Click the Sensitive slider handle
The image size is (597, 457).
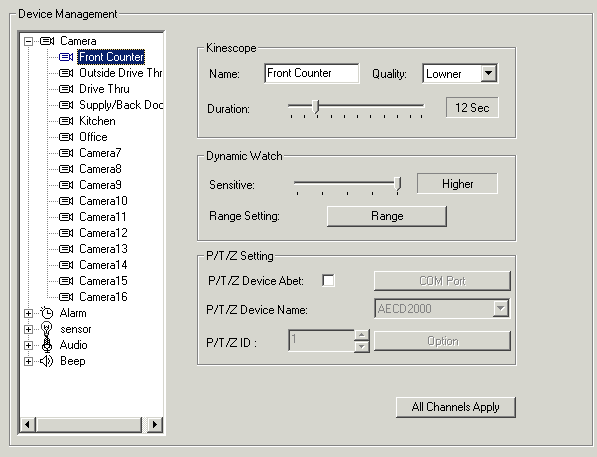pyautogui.click(x=398, y=184)
